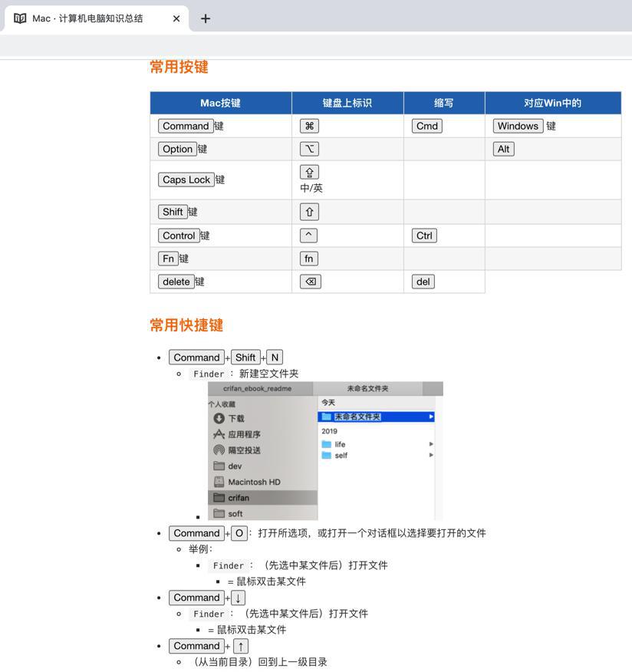Open a new browser tab with plus button
The width and height of the screenshot is (632, 672).
tap(206, 18)
